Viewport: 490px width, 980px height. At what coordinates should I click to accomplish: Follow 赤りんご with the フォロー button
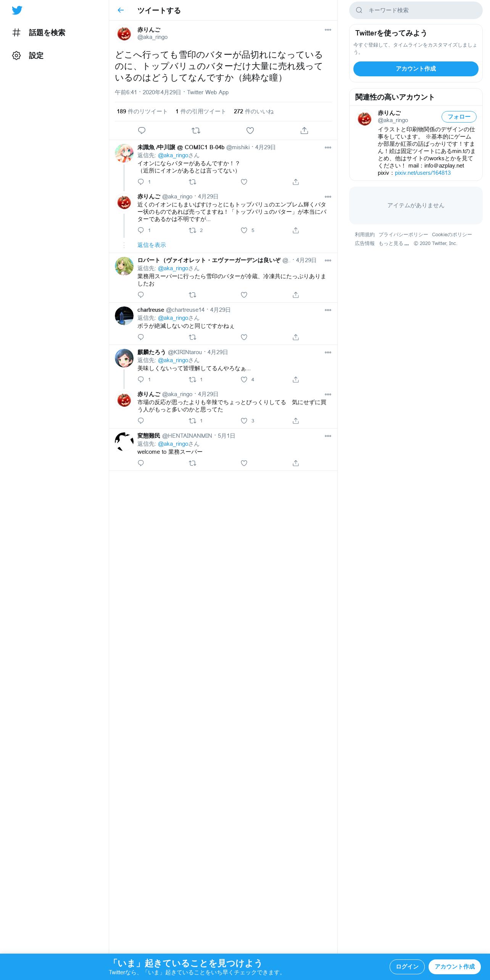pyautogui.click(x=459, y=117)
